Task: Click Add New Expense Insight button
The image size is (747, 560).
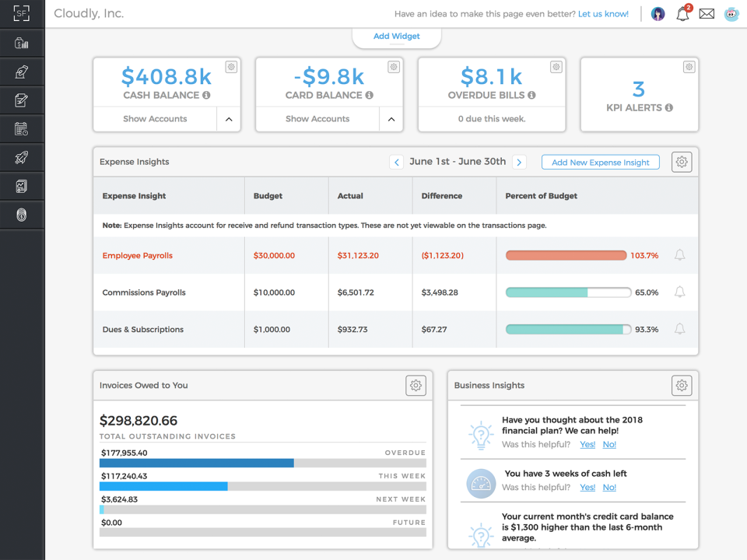Action: tap(600, 163)
